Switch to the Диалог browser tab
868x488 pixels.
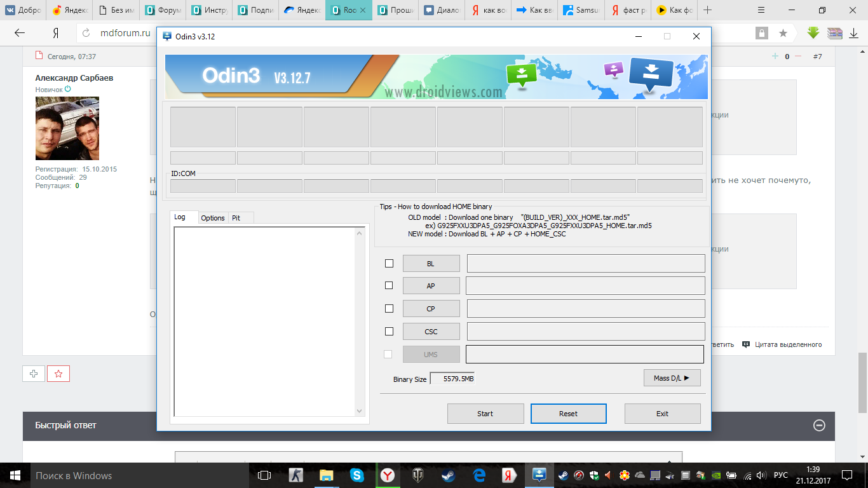coord(440,10)
